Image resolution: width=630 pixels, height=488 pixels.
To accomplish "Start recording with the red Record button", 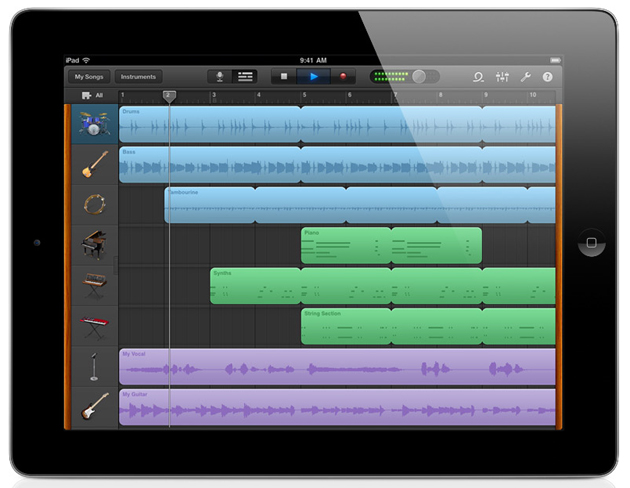I will [343, 76].
